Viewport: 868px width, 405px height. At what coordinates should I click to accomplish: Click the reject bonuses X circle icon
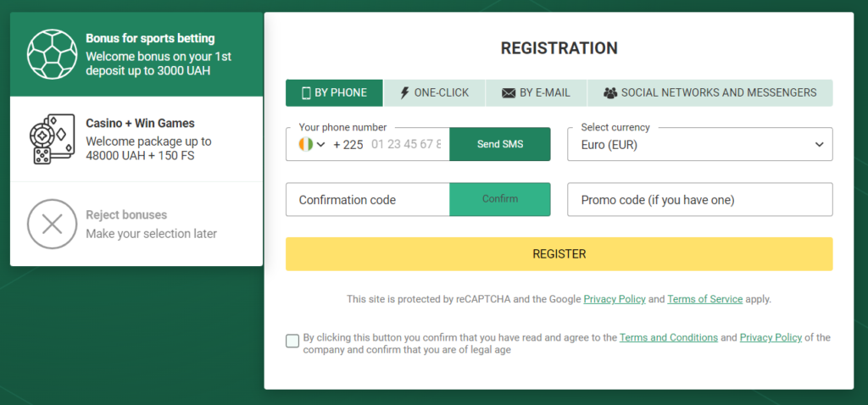click(52, 224)
